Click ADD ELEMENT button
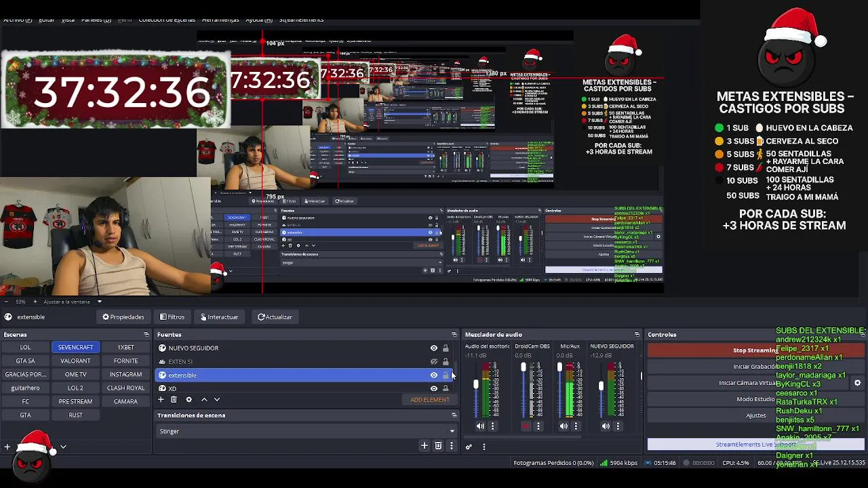Image resolution: width=868 pixels, height=488 pixels. click(x=430, y=400)
